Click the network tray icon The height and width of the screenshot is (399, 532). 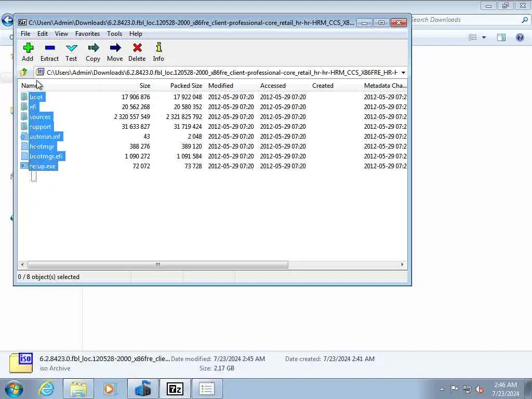click(467, 389)
